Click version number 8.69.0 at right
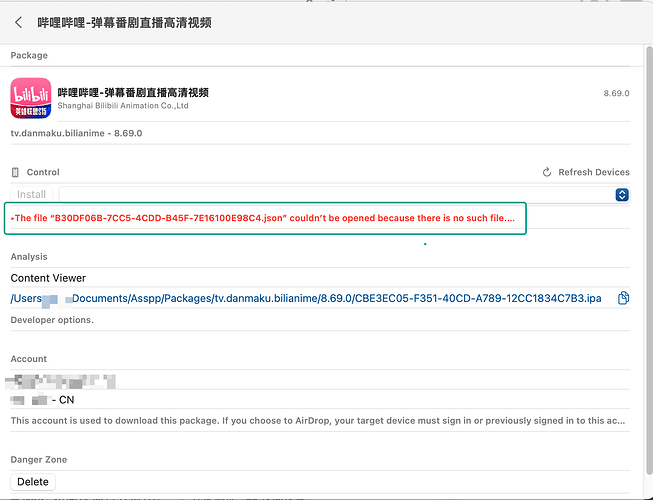This screenshot has height=500, width=653. (616, 93)
